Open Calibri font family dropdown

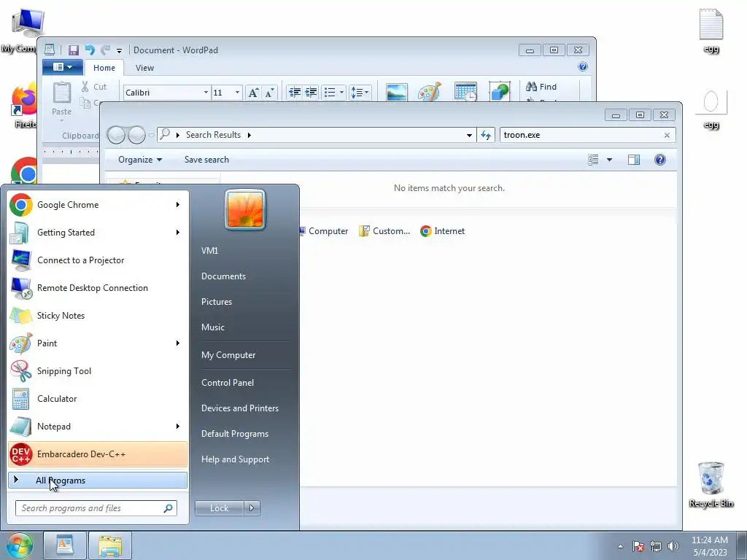pyautogui.click(x=206, y=93)
